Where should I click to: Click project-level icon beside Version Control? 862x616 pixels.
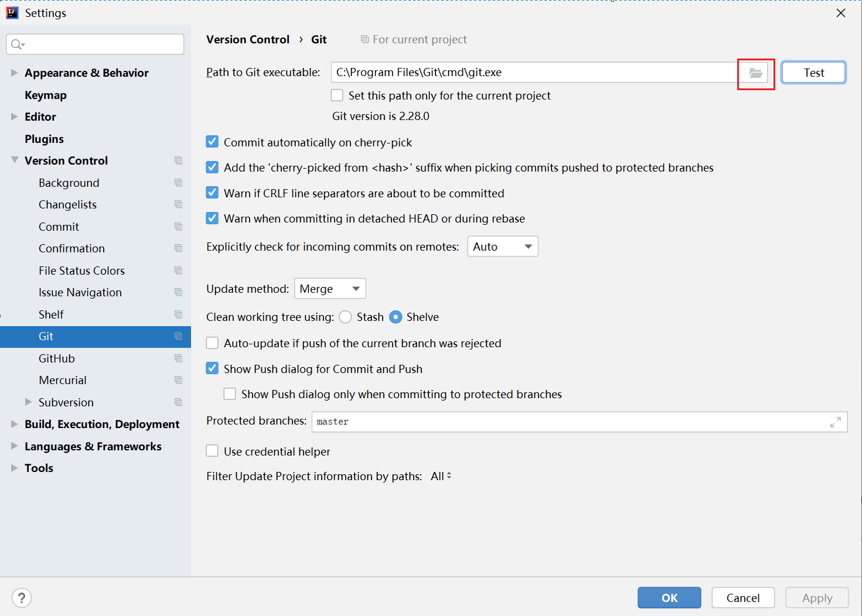pos(179,160)
